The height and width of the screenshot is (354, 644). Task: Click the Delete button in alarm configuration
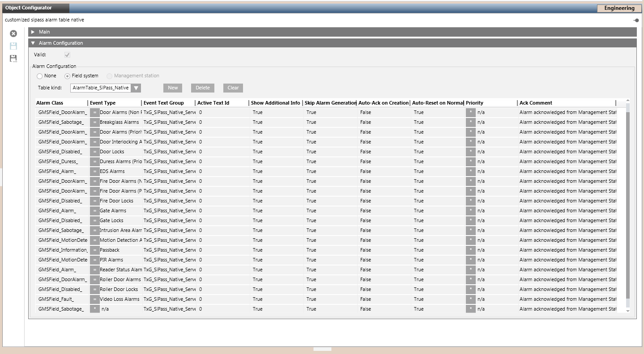(203, 88)
